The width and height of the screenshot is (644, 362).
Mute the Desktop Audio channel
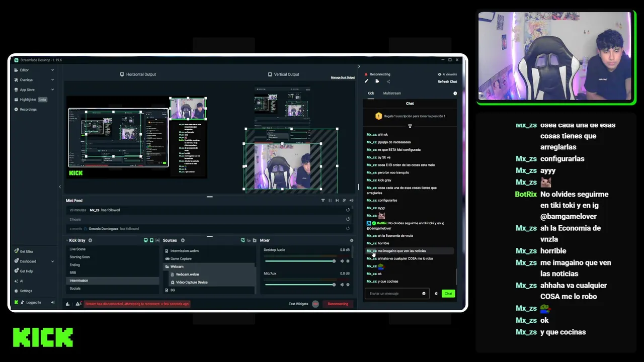click(x=342, y=261)
